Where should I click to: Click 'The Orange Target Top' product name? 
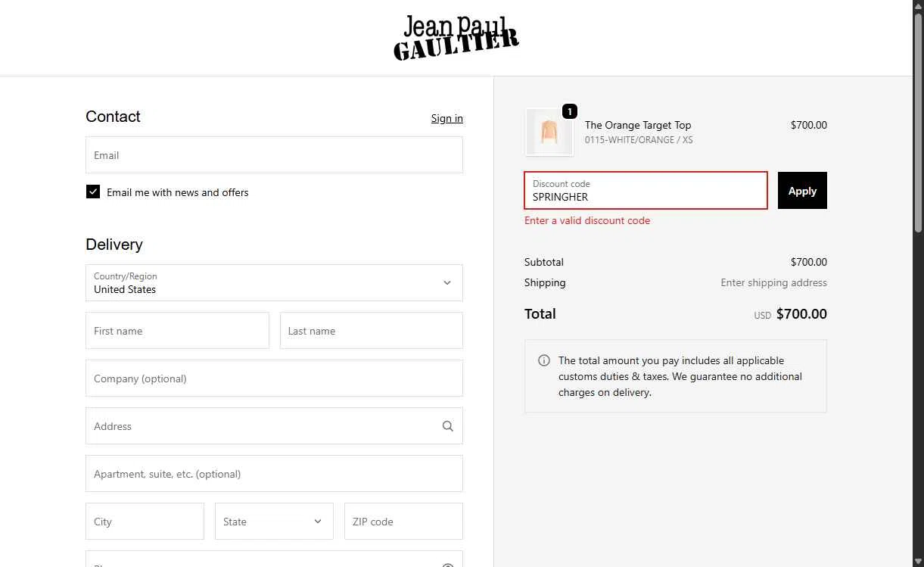click(x=638, y=125)
